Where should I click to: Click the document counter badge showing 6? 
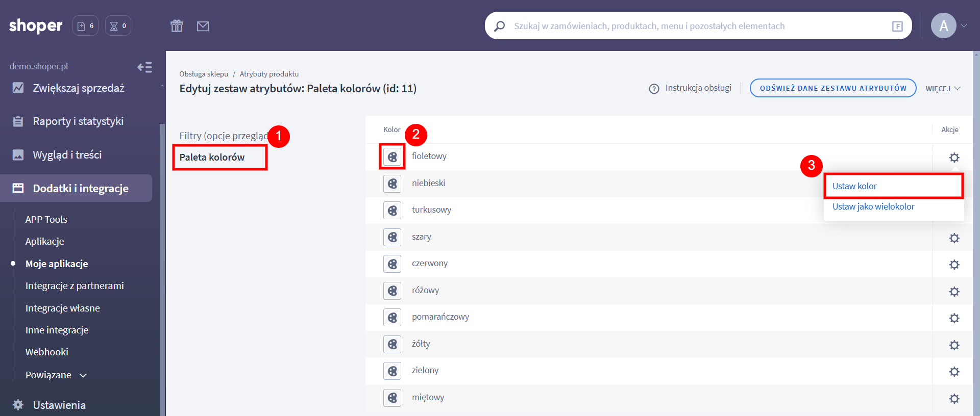85,26
